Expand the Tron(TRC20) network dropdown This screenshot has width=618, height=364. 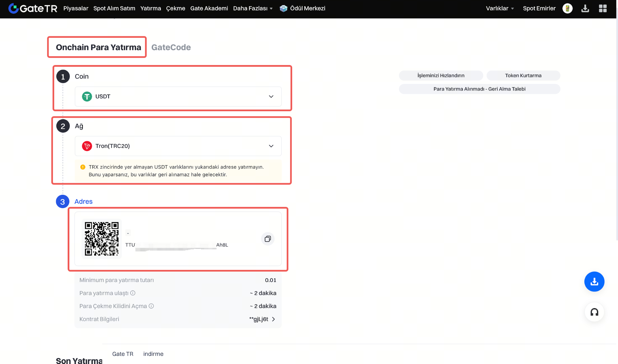tap(178, 146)
